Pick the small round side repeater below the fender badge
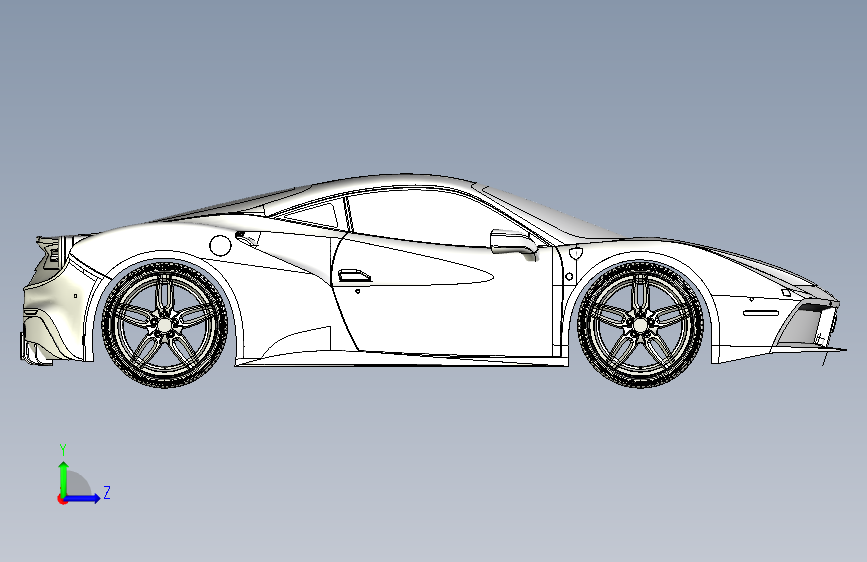 pos(569,276)
